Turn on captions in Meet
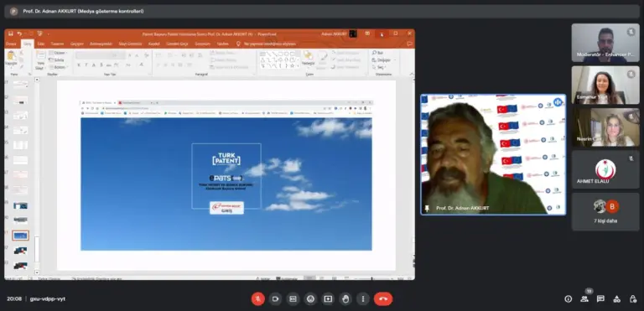 293,298
